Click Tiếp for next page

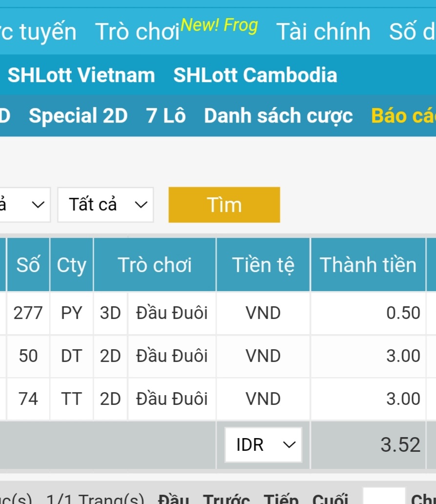(281, 499)
